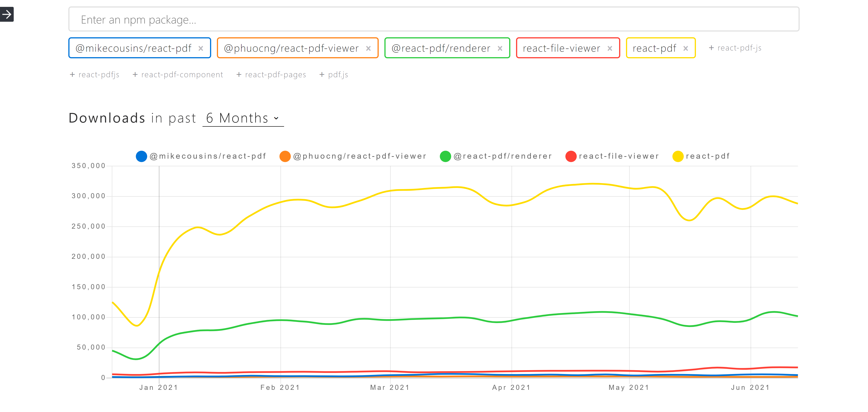868x412 pixels.
Task: Click the 150,000 y-axis value
Action: pyautogui.click(x=89, y=287)
